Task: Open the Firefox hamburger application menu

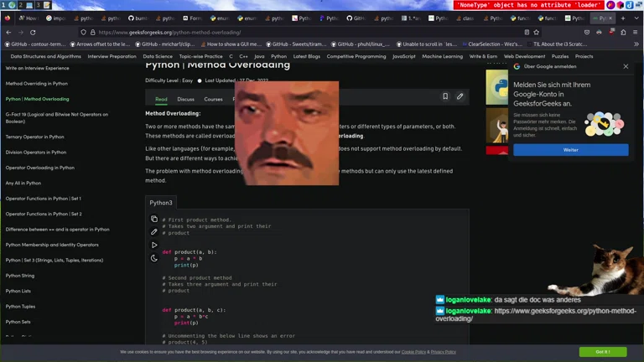Action: 636,33
